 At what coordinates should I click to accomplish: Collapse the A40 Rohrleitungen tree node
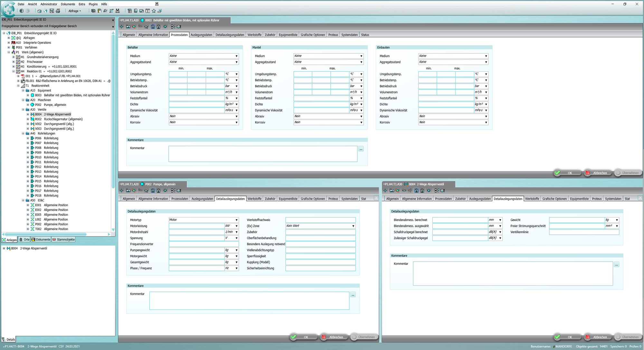(x=23, y=134)
